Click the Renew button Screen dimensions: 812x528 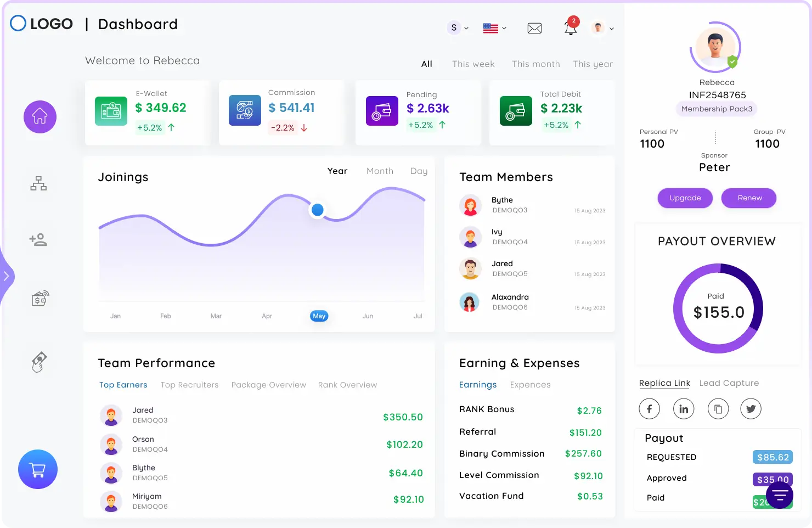[x=749, y=198]
